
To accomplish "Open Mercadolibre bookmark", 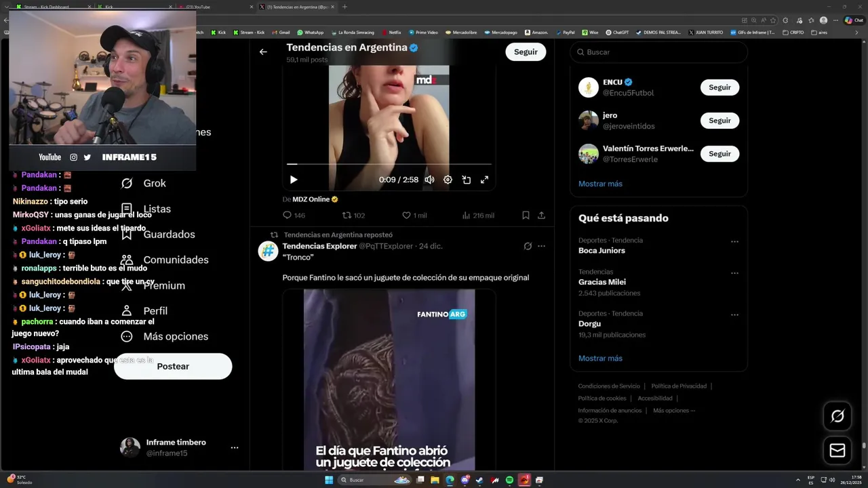I will pos(461,32).
